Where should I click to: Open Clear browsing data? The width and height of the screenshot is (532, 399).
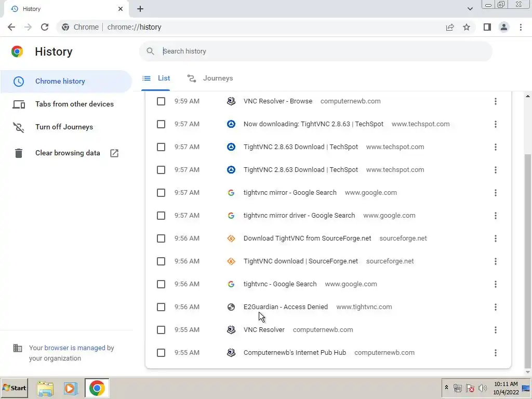(x=66, y=153)
